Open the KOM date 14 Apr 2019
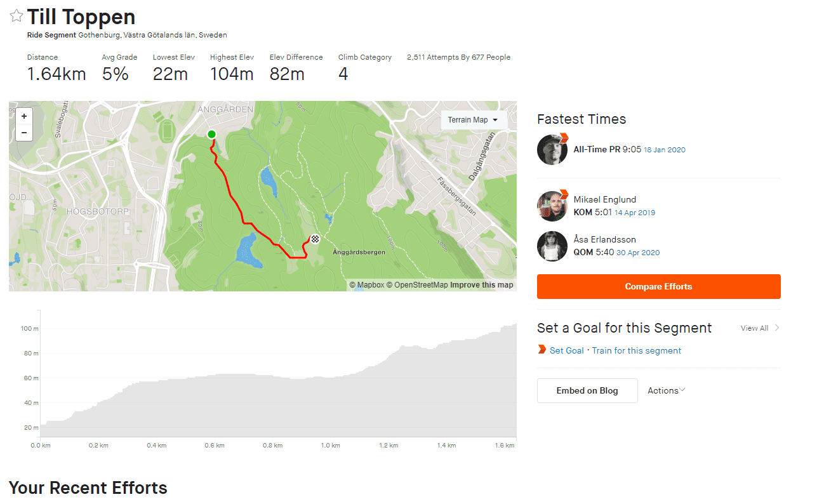 click(x=635, y=213)
